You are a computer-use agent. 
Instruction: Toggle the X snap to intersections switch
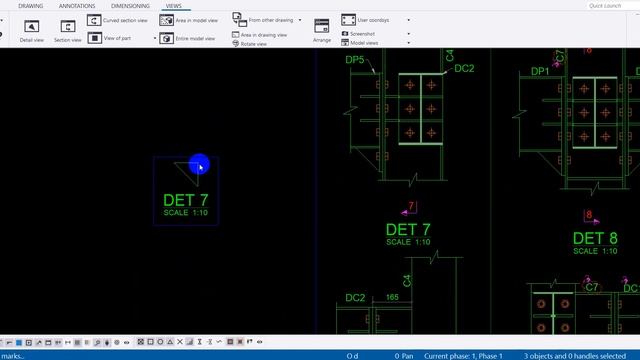point(180,342)
